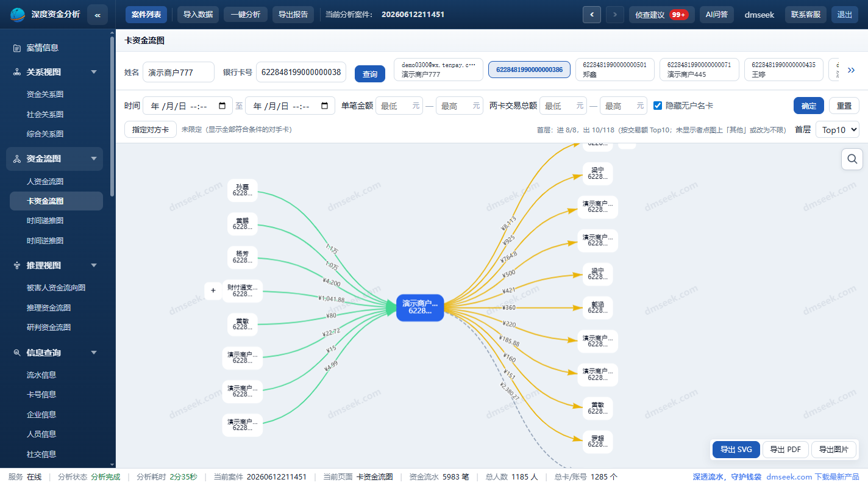
Task: Click the 关系视图 section icon
Action: tap(17, 72)
